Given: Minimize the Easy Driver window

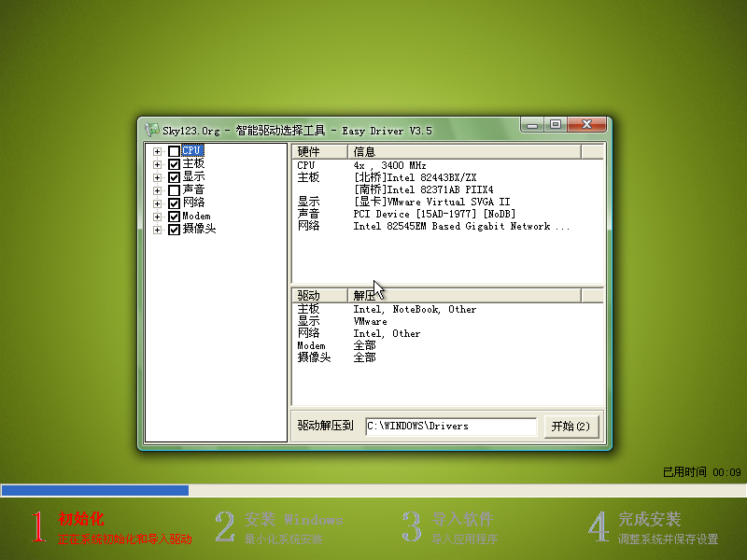Looking at the screenshot, I should (532, 124).
